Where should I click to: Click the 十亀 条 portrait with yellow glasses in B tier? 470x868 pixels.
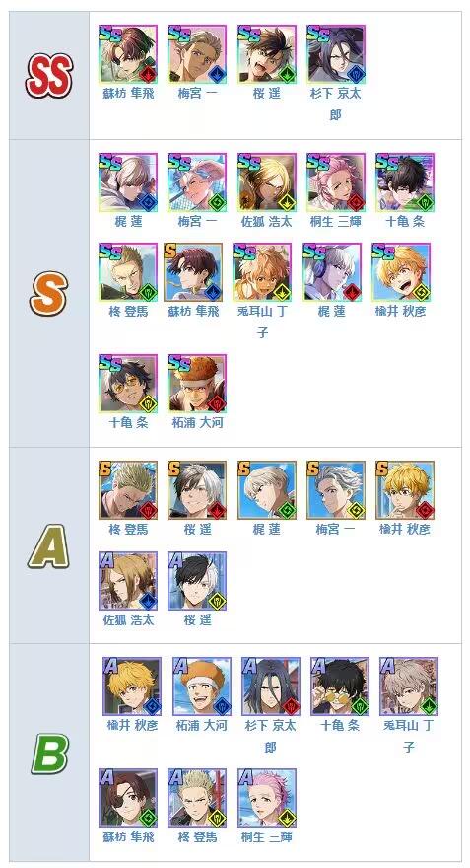click(340, 687)
